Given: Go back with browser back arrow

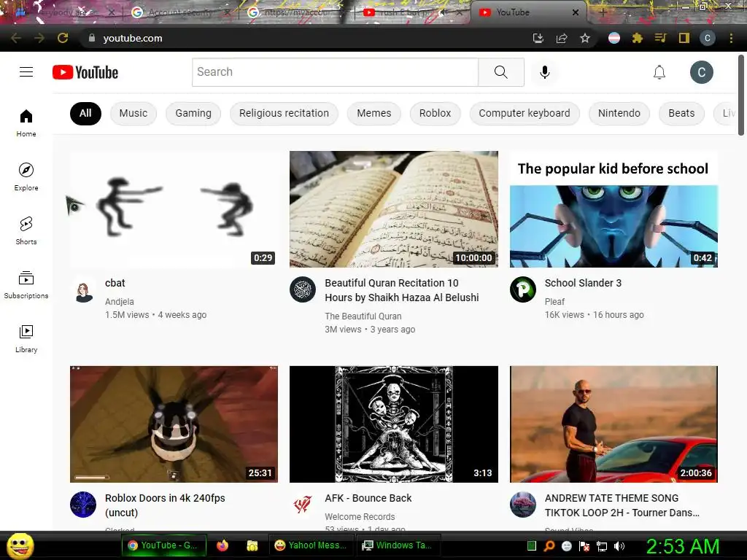Looking at the screenshot, I should click(16, 38).
